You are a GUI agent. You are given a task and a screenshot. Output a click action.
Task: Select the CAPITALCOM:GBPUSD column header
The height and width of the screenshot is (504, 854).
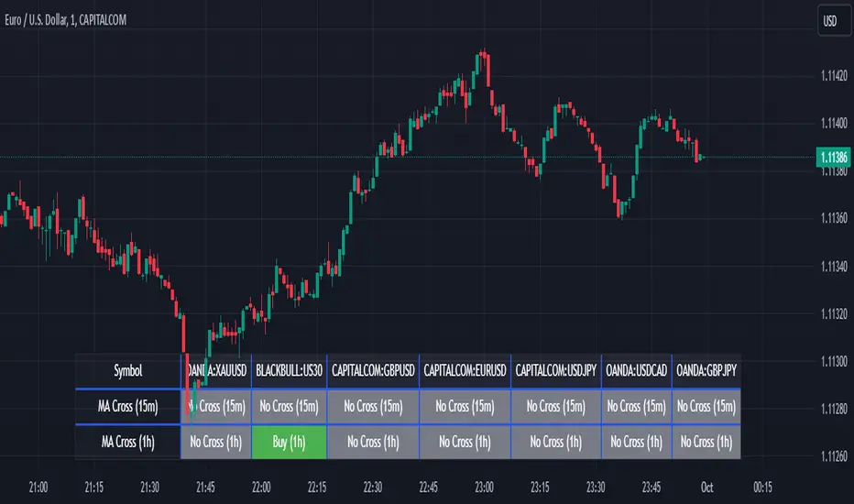pos(373,371)
